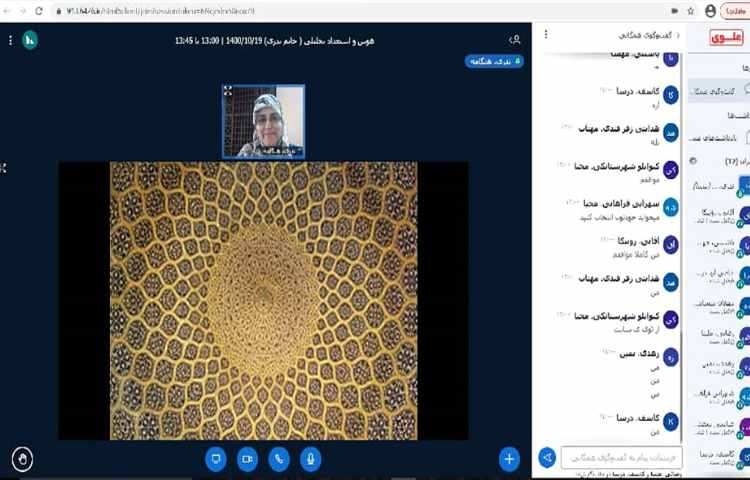750x480 pixels.
Task: Start screen sharing with the monitor icon
Action: tap(216, 459)
